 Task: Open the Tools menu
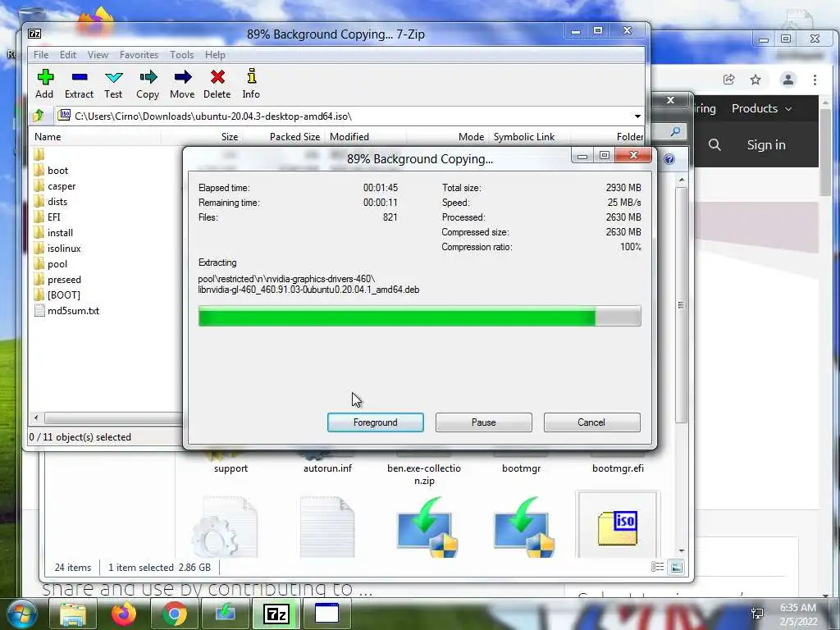pos(181,55)
